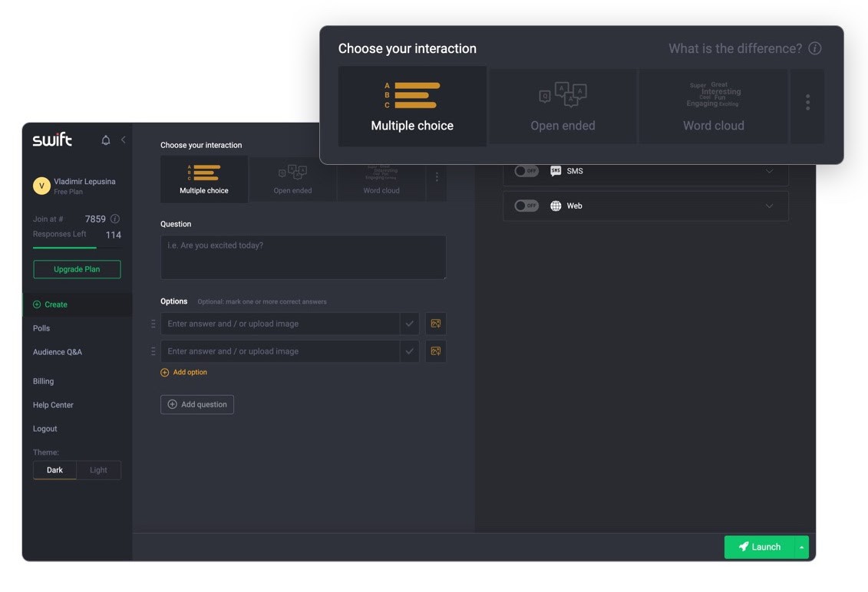Click the Question text input field
The width and height of the screenshot is (868, 592).
point(303,257)
